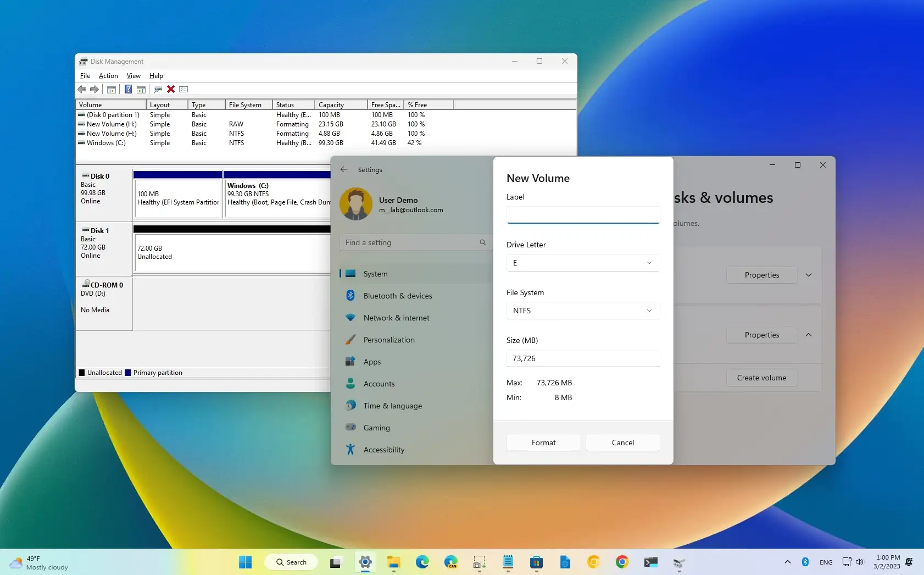924x575 pixels.
Task: Click the Settings back arrow icon
Action: point(344,170)
